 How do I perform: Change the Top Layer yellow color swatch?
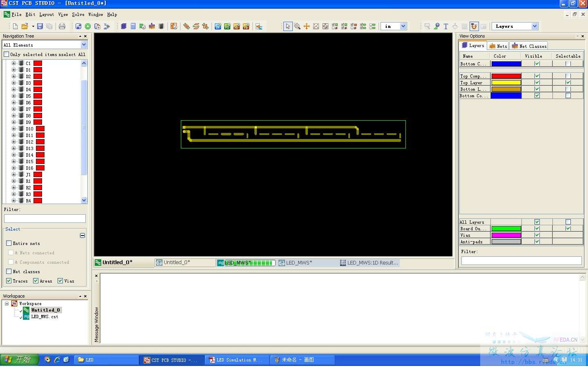[506, 83]
